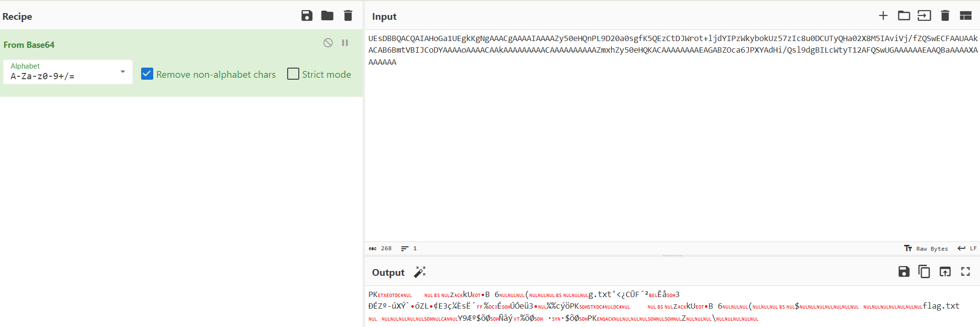
Task: Change the LF end-of-line sequence
Action: pos(967,248)
